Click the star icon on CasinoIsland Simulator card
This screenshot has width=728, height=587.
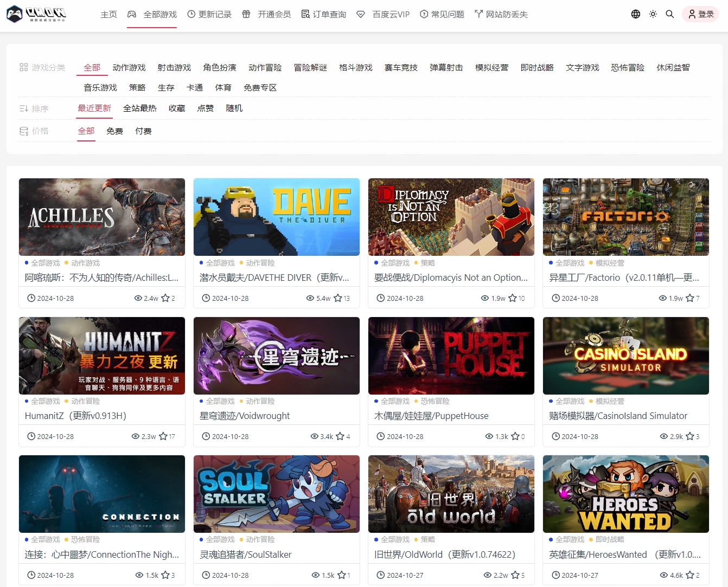(690, 436)
